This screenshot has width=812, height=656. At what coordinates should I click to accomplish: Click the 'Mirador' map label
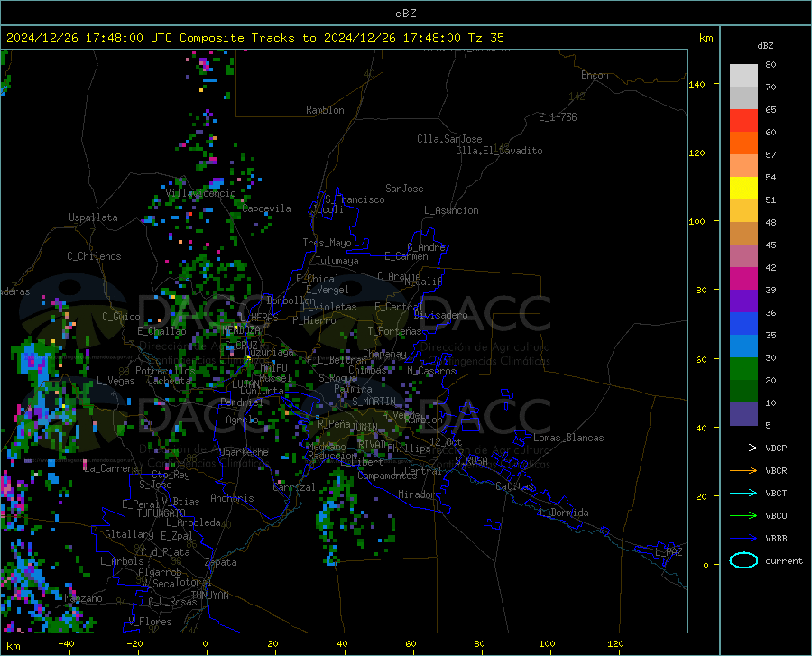pyautogui.click(x=418, y=494)
